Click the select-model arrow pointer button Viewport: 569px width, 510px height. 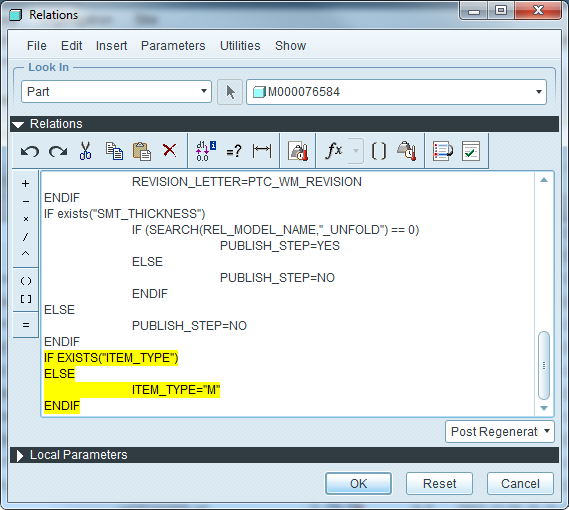pos(230,92)
